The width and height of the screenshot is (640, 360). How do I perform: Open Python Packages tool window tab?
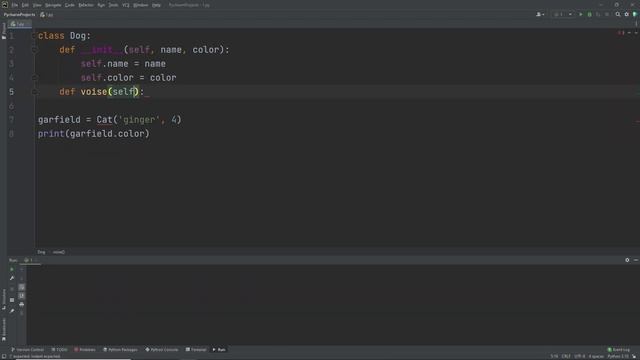pyautogui.click(x=120, y=350)
